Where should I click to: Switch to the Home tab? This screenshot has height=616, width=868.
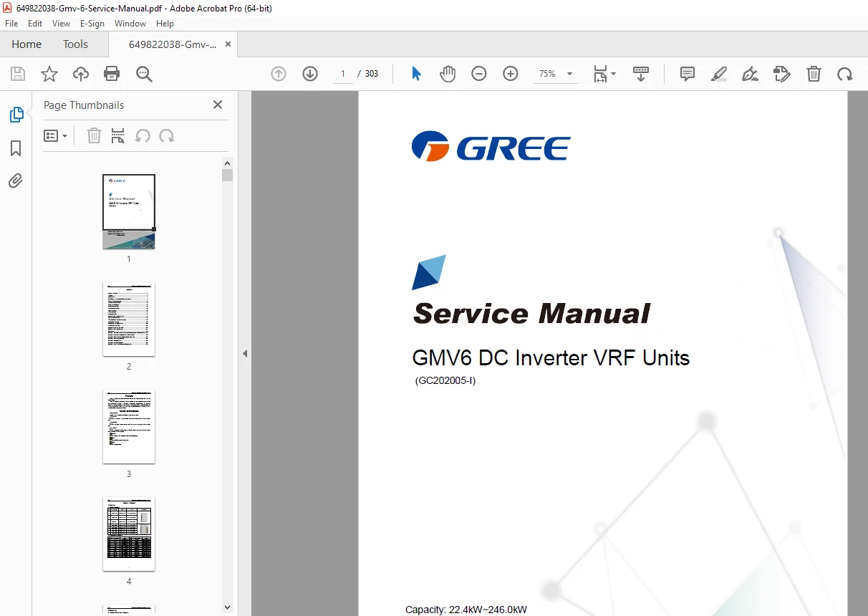(26, 44)
